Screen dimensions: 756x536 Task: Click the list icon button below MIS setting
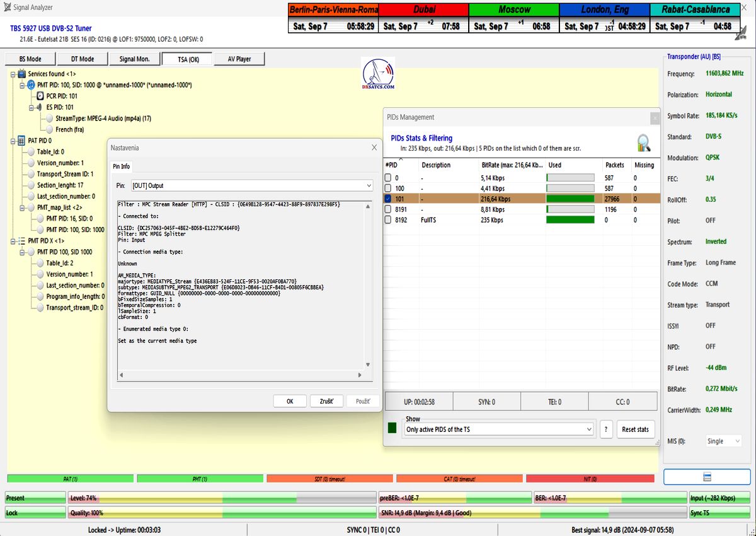707,477
